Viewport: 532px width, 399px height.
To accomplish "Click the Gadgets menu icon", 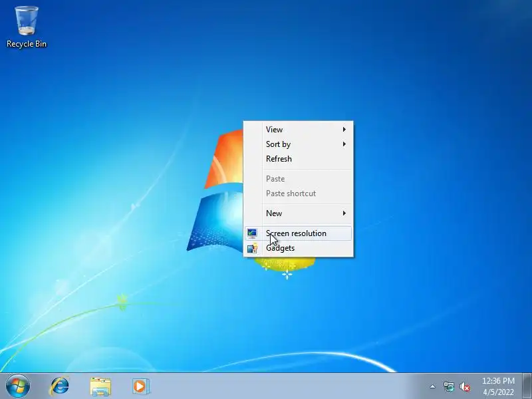I will pos(252,248).
